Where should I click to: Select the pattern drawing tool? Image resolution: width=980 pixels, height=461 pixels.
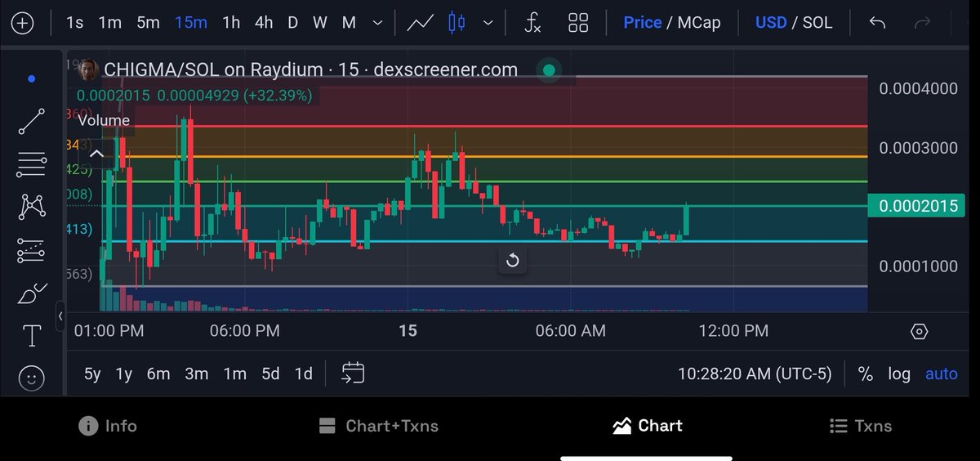(x=31, y=207)
